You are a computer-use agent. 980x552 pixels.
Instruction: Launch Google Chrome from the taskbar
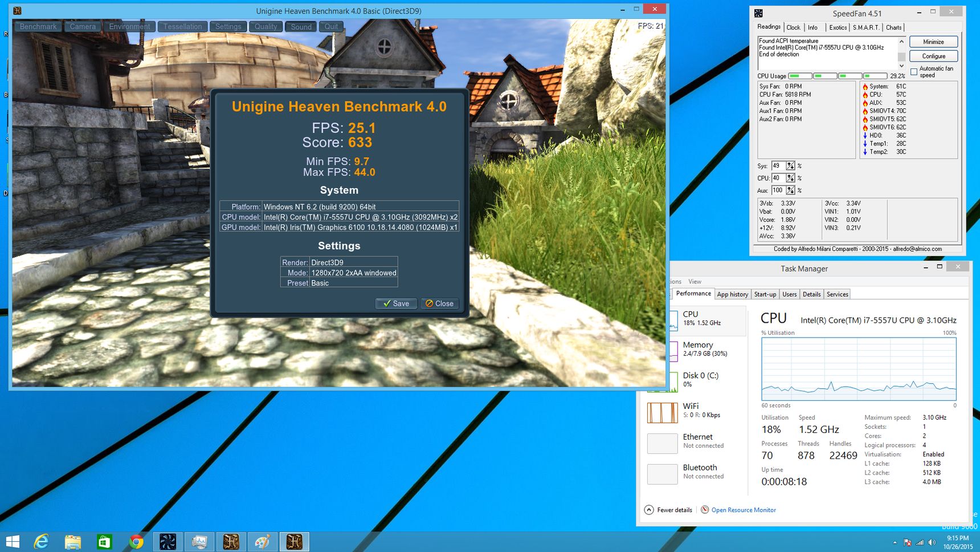(136, 542)
